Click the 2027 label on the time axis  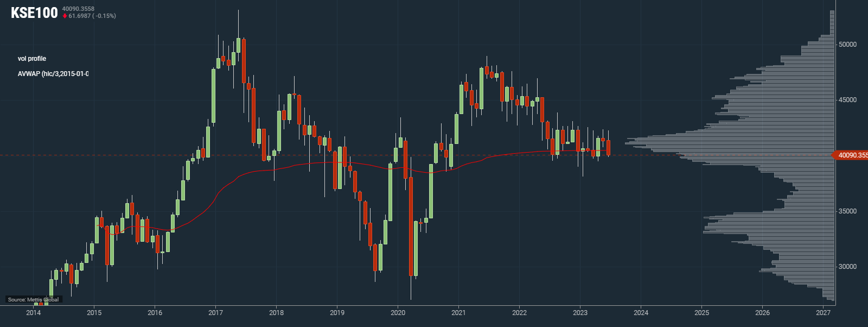point(824,312)
